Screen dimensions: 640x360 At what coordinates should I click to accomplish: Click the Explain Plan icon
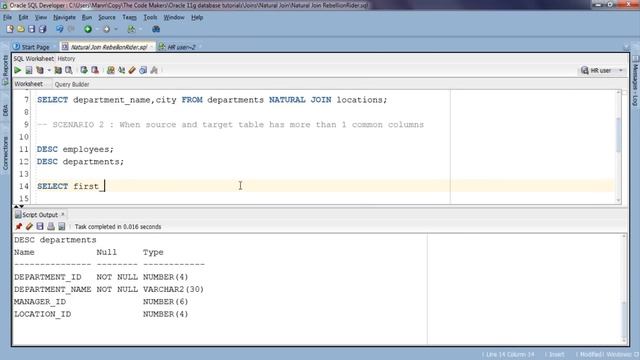(40, 70)
